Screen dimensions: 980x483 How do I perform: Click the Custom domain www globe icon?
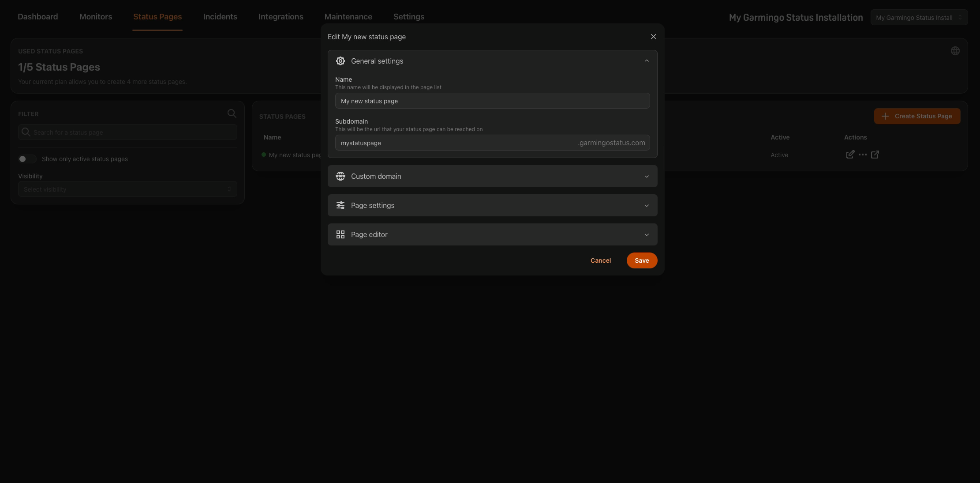click(x=340, y=176)
